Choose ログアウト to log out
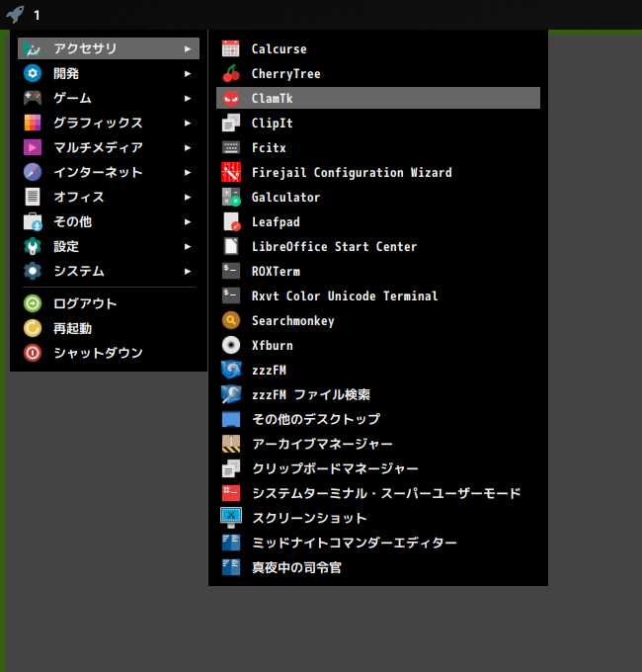The height and width of the screenshot is (672, 642). pyautogui.click(x=109, y=303)
